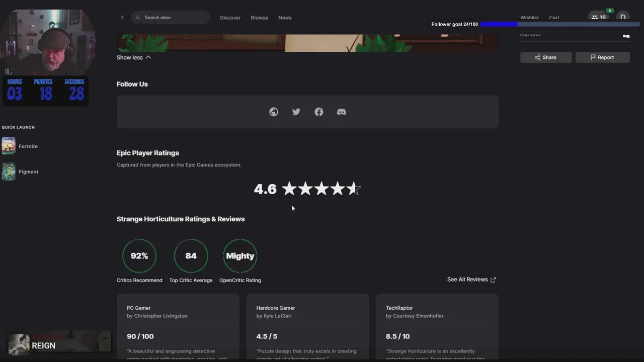
Task: Open the Wishlist page
Action: click(529, 18)
